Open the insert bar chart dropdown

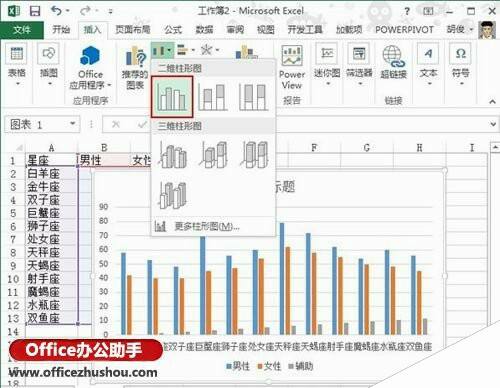pyautogui.click(x=186, y=51)
